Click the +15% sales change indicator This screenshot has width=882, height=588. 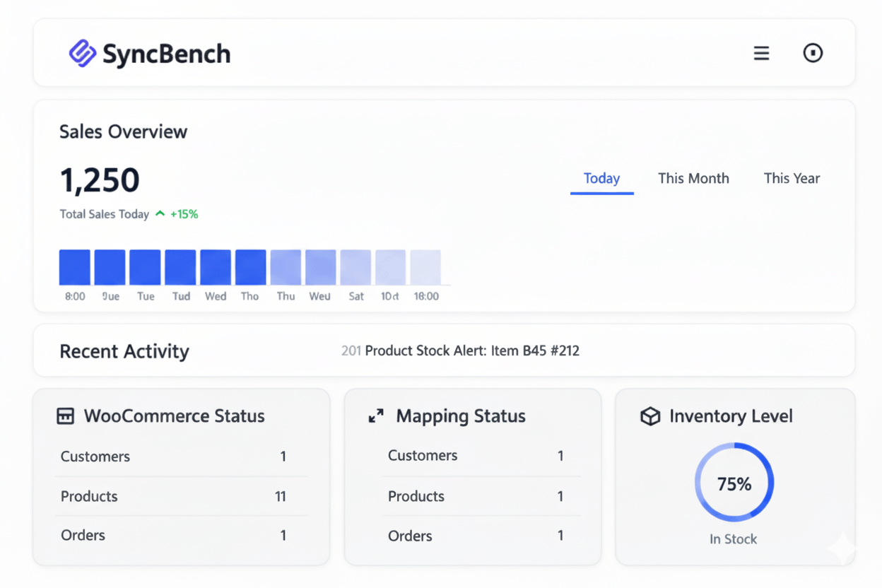pos(184,214)
